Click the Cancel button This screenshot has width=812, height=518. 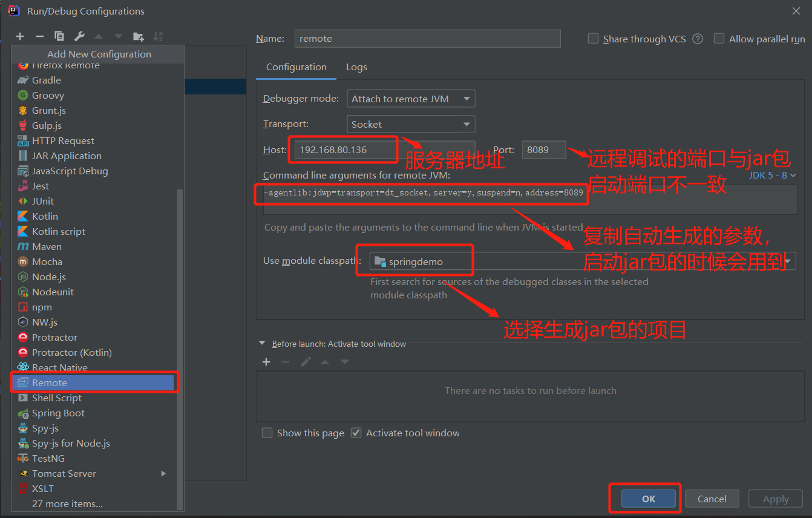[x=712, y=499]
